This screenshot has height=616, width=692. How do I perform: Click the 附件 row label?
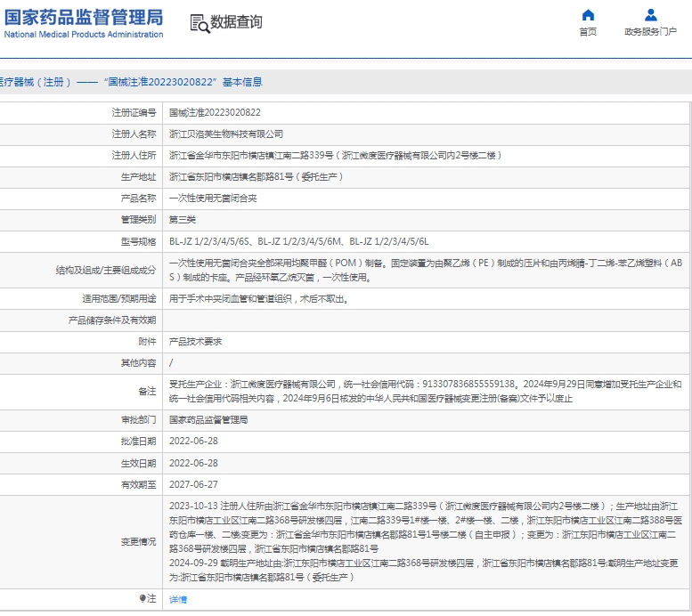pyautogui.click(x=147, y=342)
